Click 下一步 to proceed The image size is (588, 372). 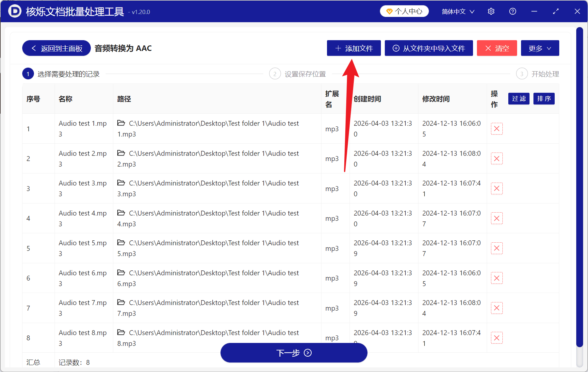pyautogui.click(x=294, y=353)
